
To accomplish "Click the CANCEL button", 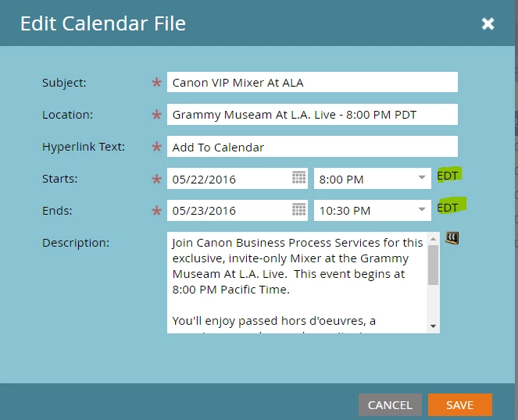I will [390, 405].
